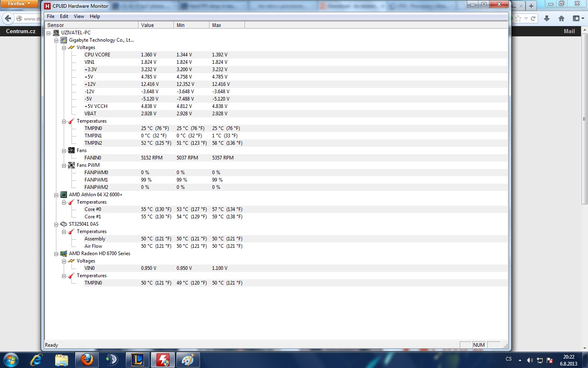
Task: Reload the Firefox page
Action: click(533, 18)
